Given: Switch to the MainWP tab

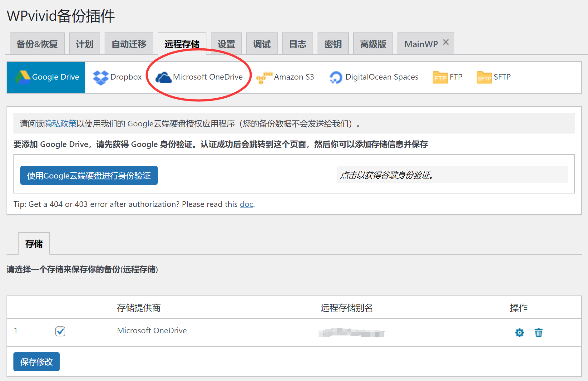Looking at the screenshot, I should tap(421, 44).
